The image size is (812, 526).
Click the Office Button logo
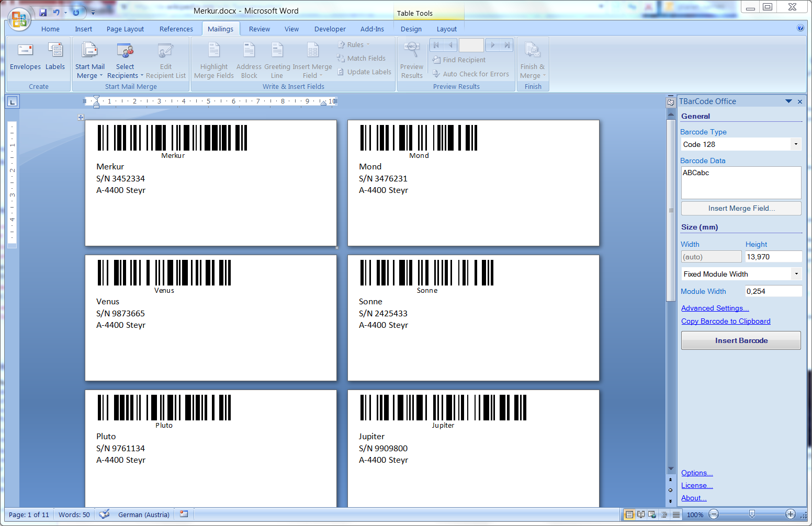(x=19, y=19)
